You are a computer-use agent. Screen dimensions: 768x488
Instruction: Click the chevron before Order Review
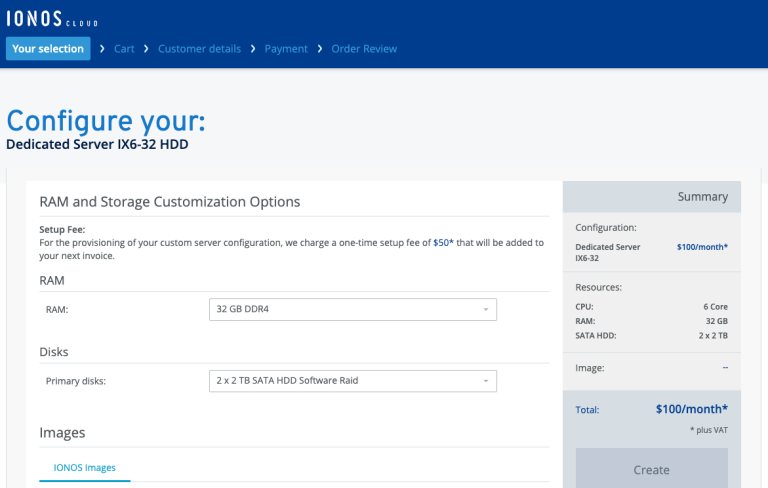point(320,49)
